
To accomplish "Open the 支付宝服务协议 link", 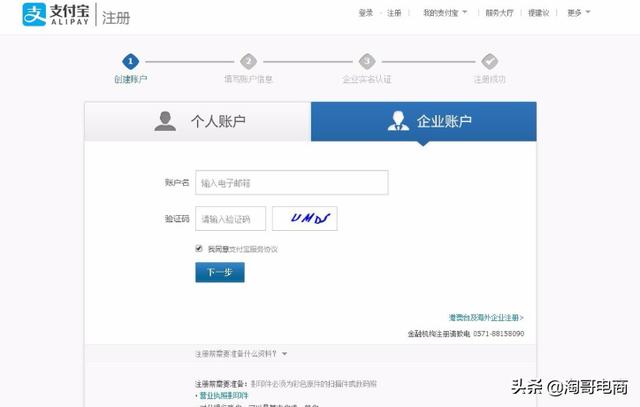I will point(253,249).
